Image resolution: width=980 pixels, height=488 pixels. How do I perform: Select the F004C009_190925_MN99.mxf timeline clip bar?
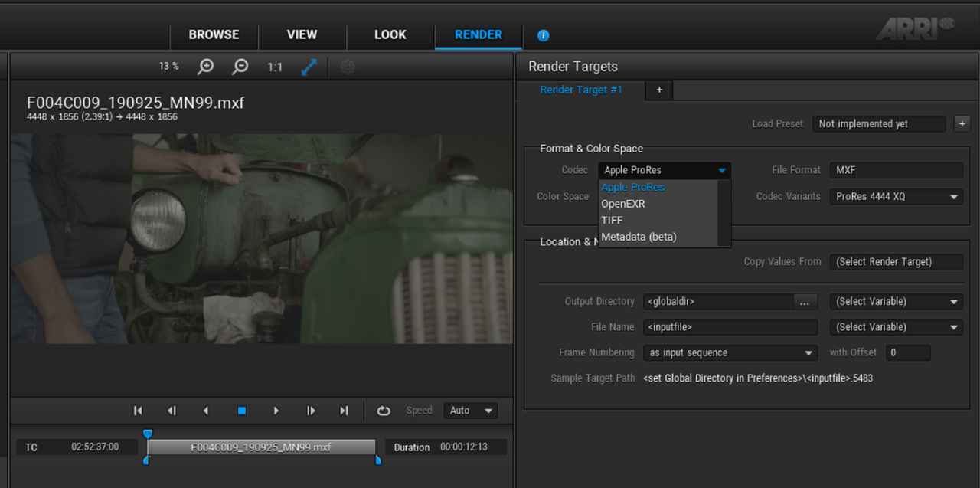pos(261,447)
